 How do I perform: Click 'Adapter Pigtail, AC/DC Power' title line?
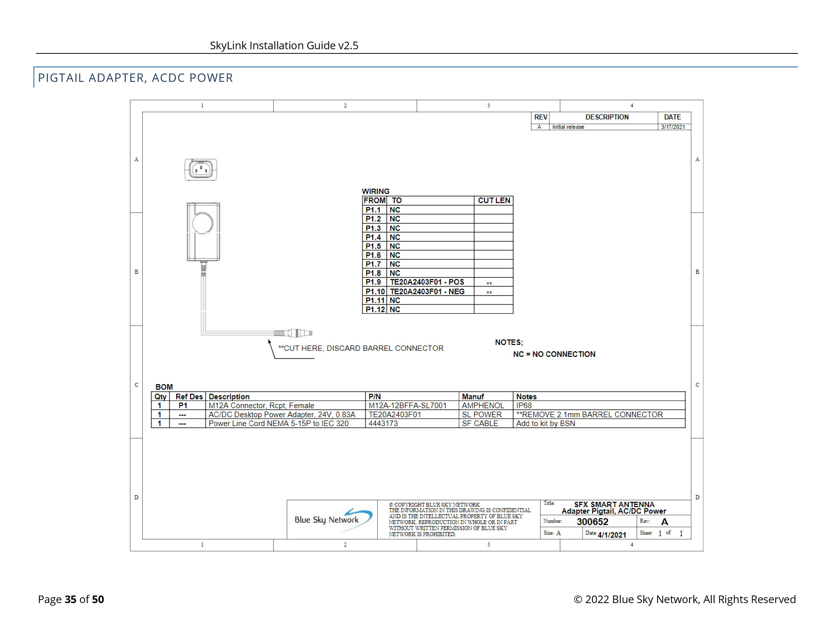pos(614,511)
